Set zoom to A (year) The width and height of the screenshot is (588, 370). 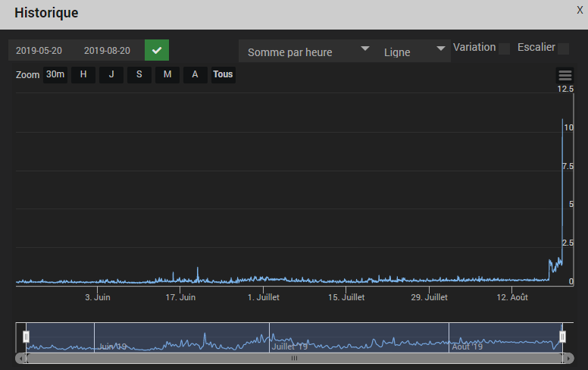pyautogui.click(x=195, y=74)
